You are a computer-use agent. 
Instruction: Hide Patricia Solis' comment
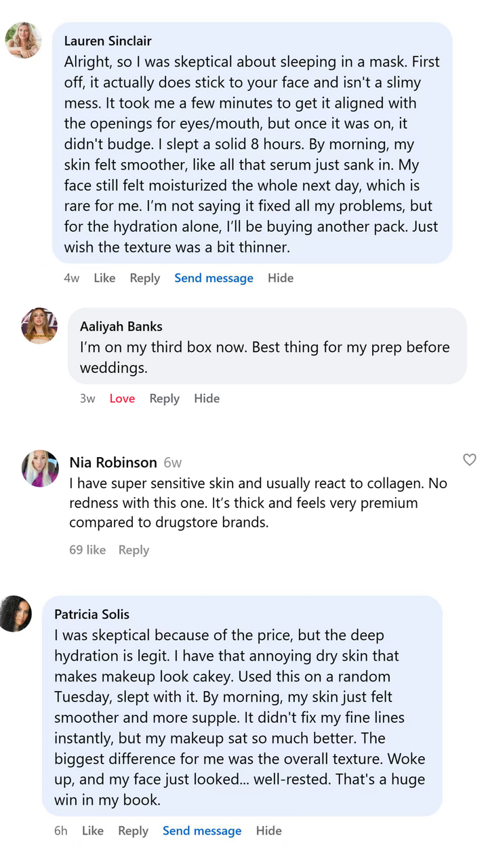click(x=268, y=831)
